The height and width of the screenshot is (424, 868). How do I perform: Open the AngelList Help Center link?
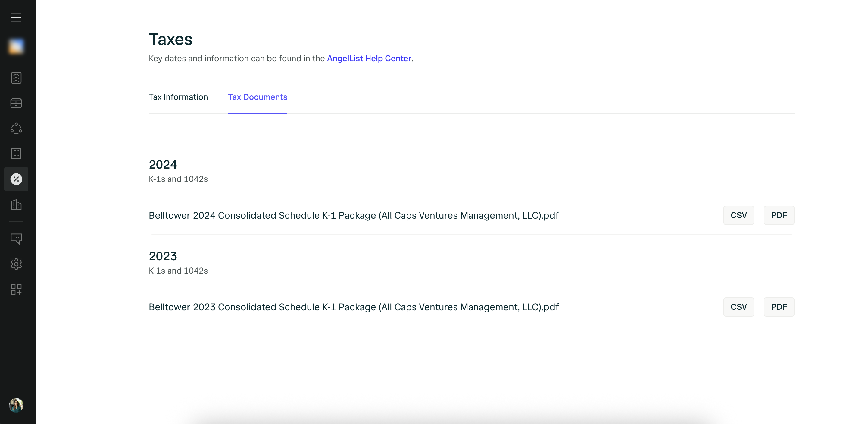(369, 59)
